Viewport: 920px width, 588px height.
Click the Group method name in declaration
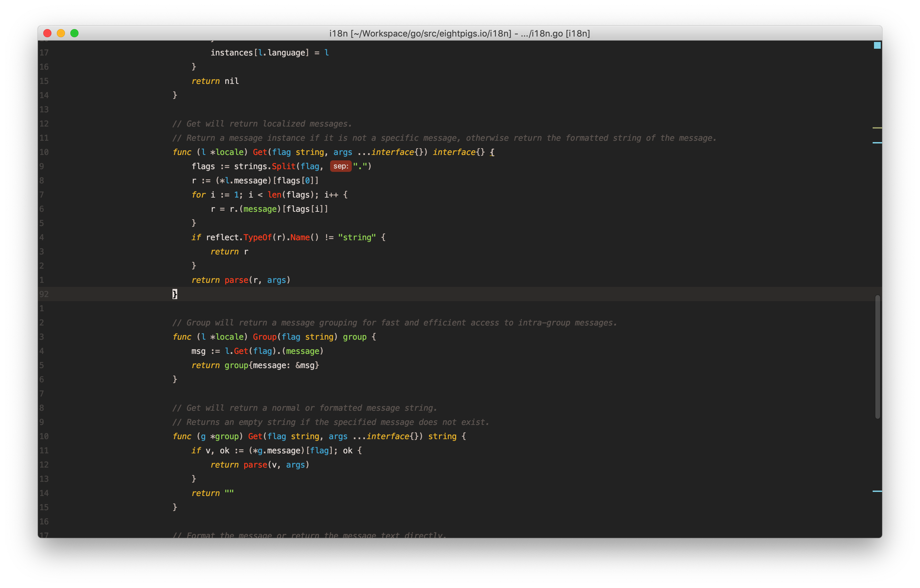[x=264, y=337]
